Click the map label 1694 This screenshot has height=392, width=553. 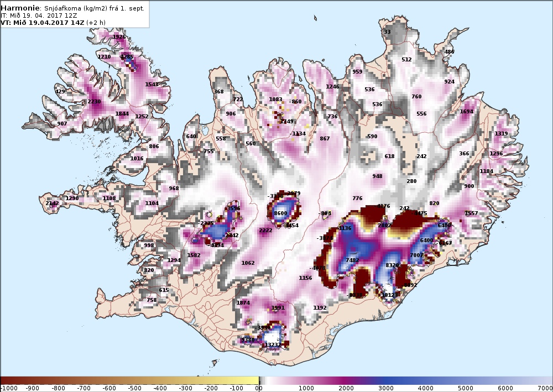467,111
